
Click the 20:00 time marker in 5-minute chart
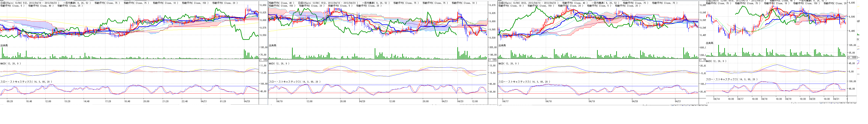tap(146, 101)
